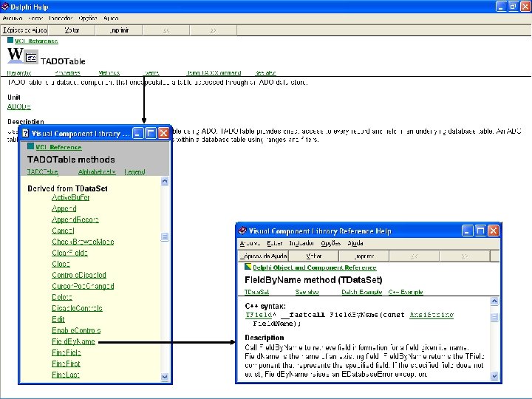Open the Arquivo menu in Delphi Help
This screenshot has width=532, height=399.
(13, 17)
